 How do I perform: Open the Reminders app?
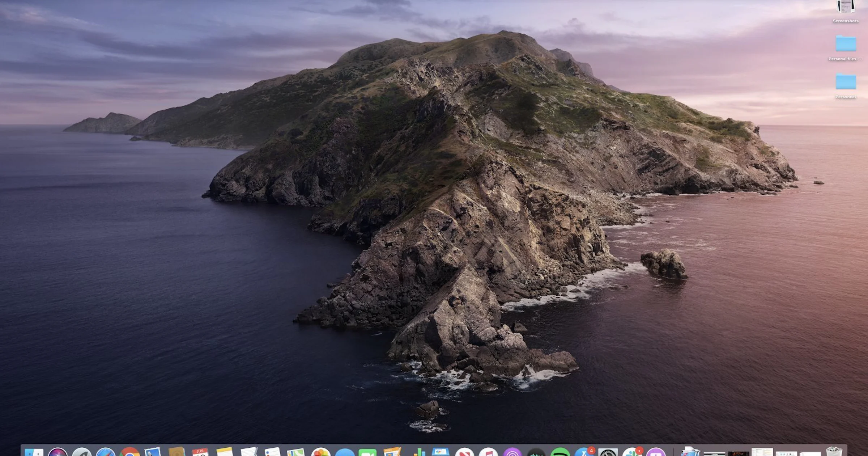[x=273, y=452]
